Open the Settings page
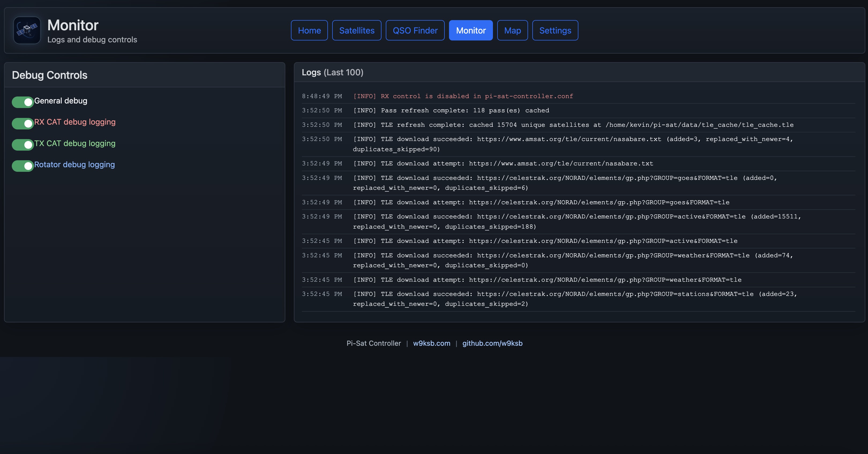 pos(555,30)
